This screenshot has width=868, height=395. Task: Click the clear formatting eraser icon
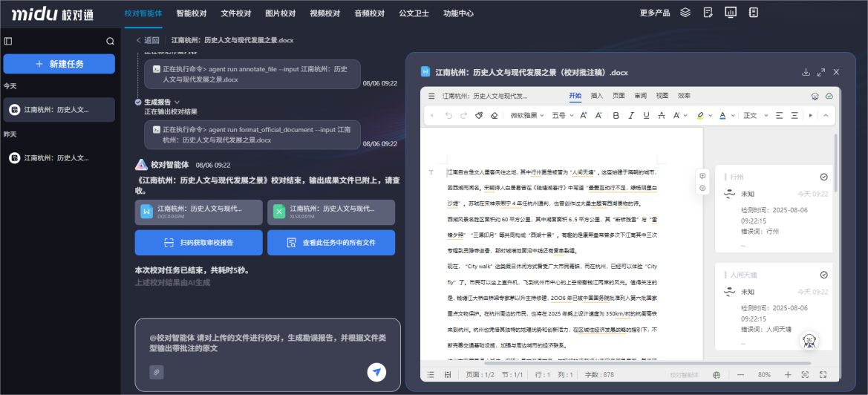click(x=495, y=116)
